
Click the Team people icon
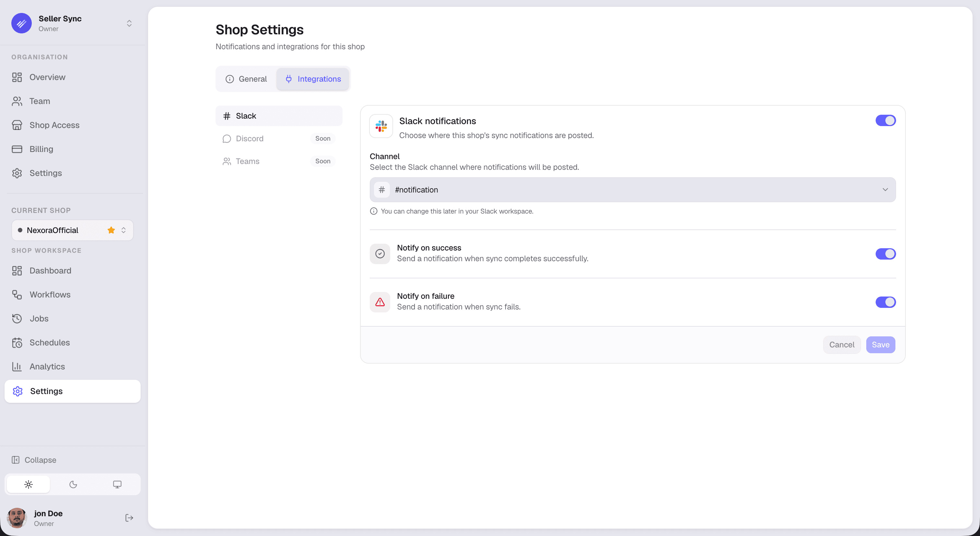[x=17, y=101]
